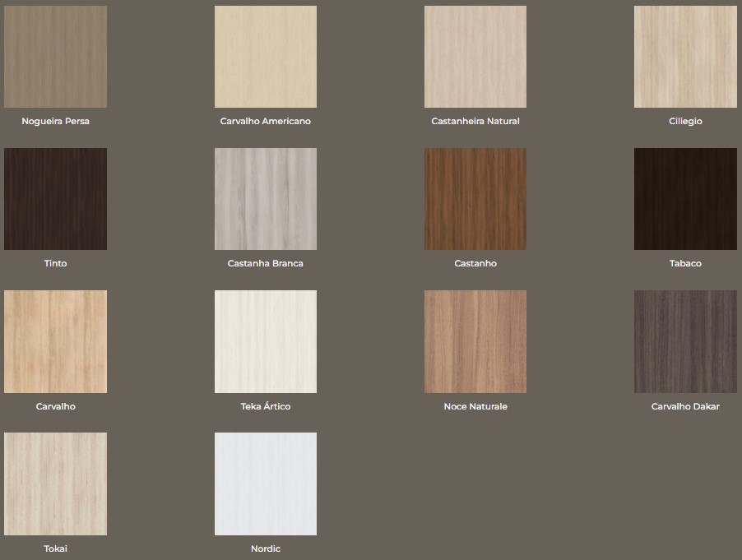742x560 pixels.
Task: Choose the Carvalho wood swatch
Action: [55, 341]
